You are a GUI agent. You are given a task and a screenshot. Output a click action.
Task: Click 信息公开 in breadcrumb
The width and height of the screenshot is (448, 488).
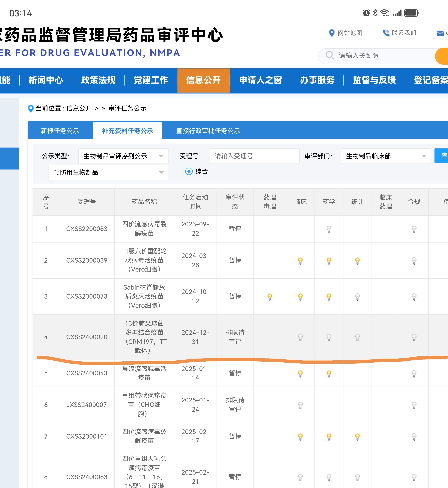click(x=79, y=108)
